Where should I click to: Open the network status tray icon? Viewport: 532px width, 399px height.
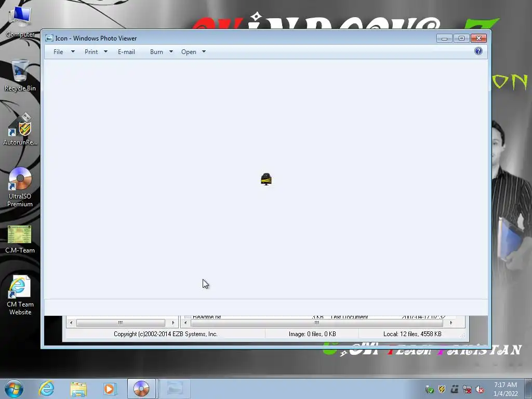(x=467, y=389)
